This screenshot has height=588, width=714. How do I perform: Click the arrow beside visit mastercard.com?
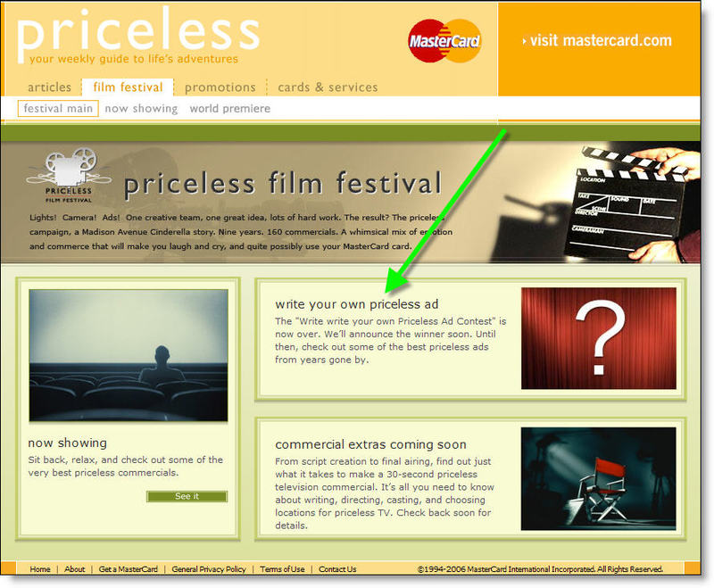(524, 41)
